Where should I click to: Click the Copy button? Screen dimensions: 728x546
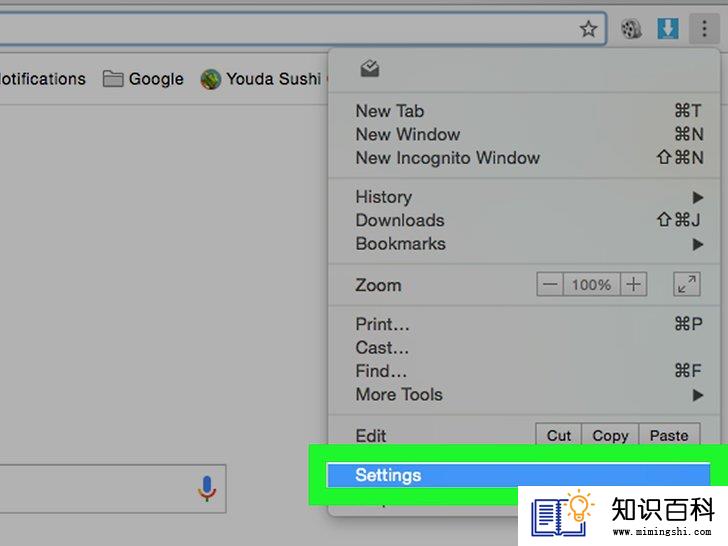(x=610, y=435)
